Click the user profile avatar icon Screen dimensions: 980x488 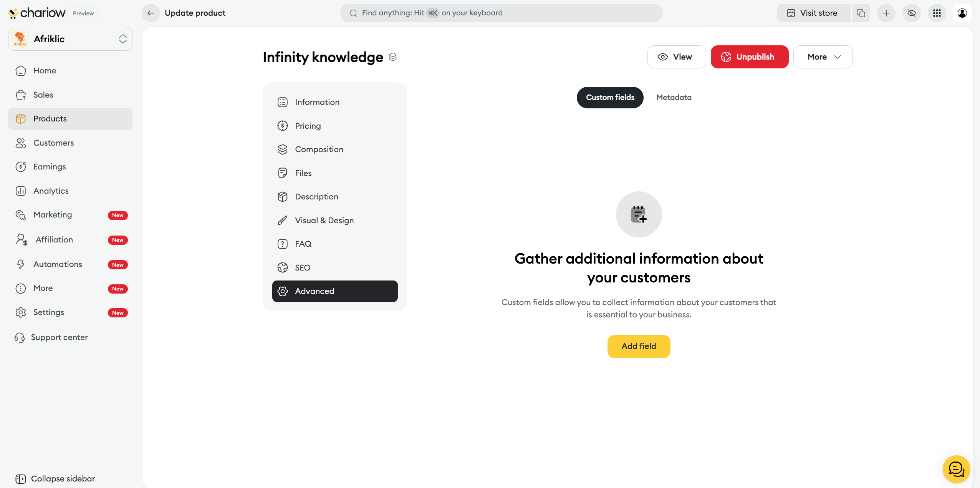tap(962, 13)
